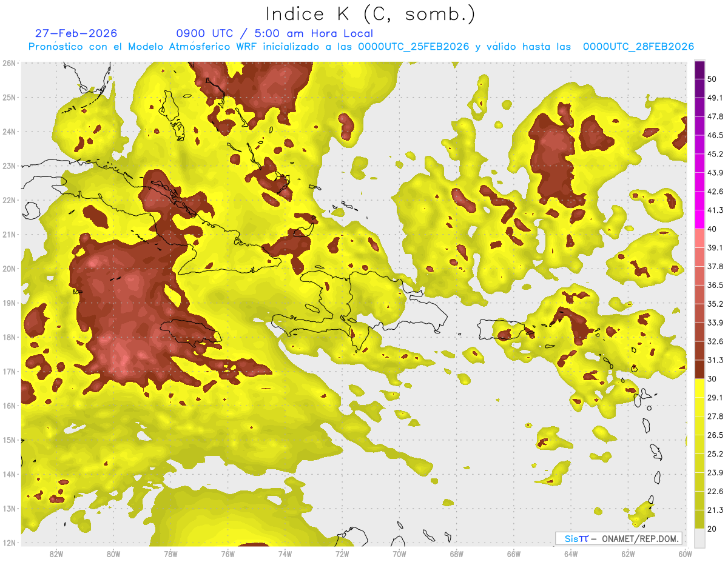
Task: Click the colorbar value '45.2'
Action: [x=715, y=154]
